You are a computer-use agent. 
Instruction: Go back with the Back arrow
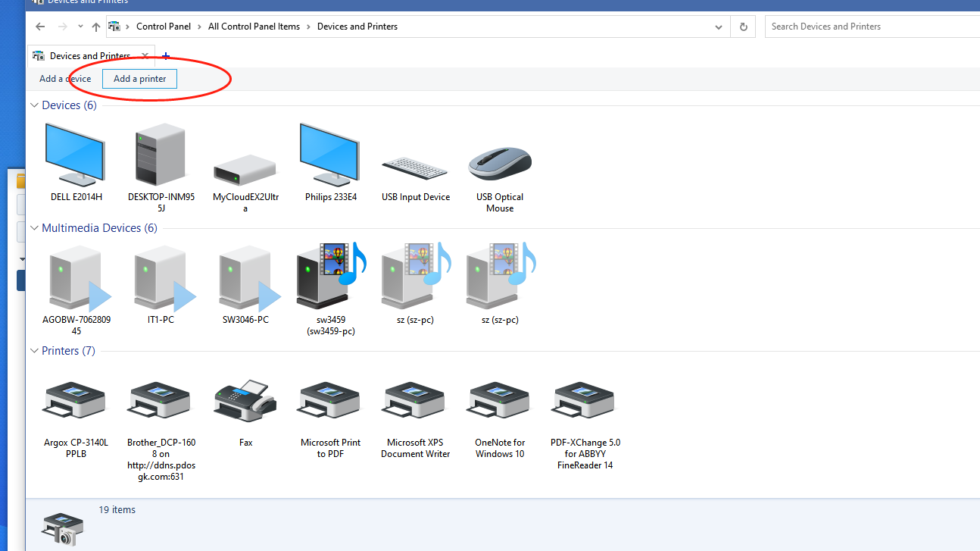click(x=40, y=27)
